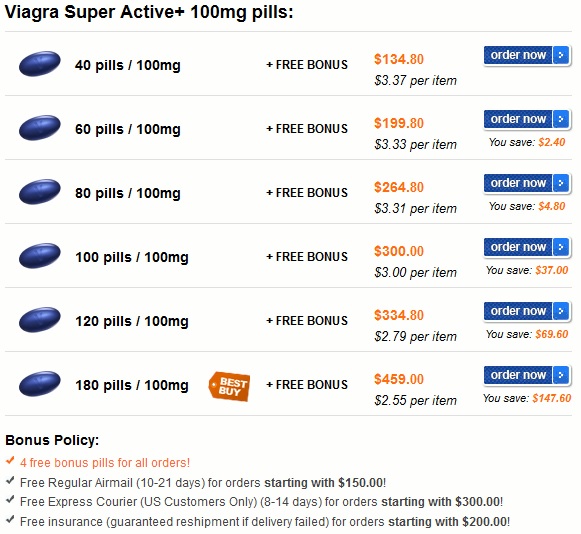Select the pill icon in the 100 pills row

click(40, 256)
